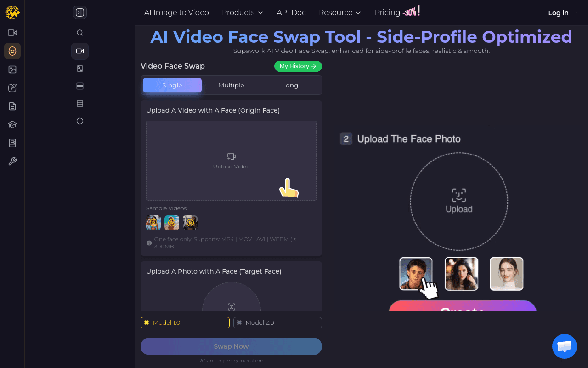This screenshot has width=588, height=368.
Task: Open the document page icon in left rail
Action: click(12, 106)
